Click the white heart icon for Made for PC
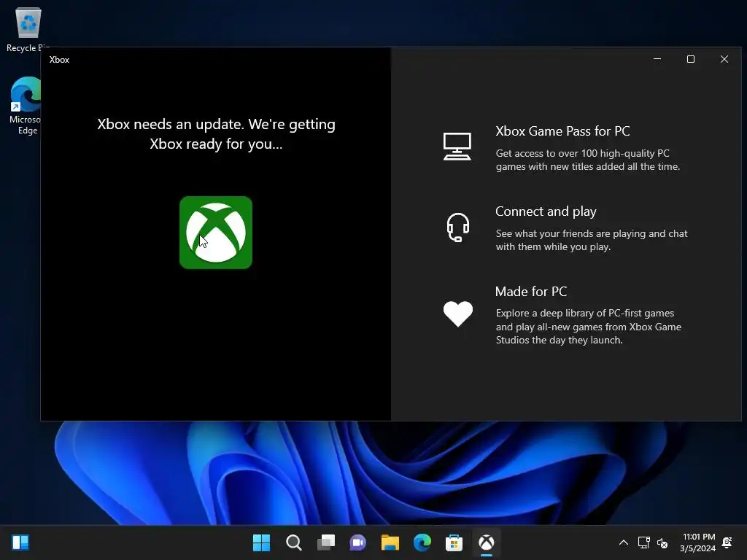The width and height of the screenshot is (747, 560). (x=458, y=314)
